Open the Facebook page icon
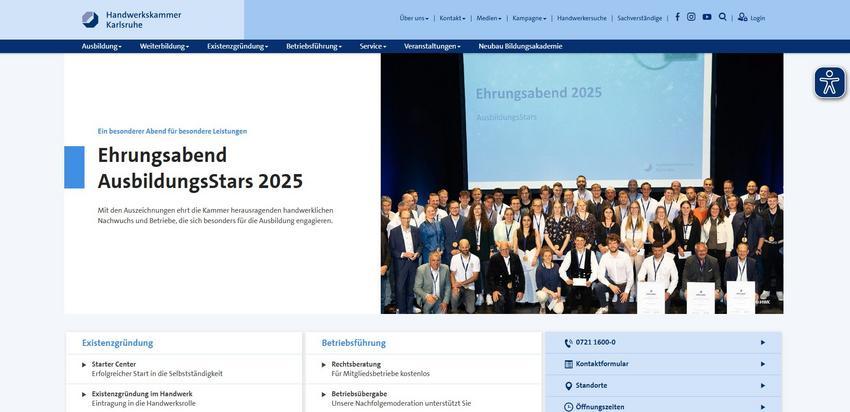Screen dimensions: 850x412 [677, 17]
